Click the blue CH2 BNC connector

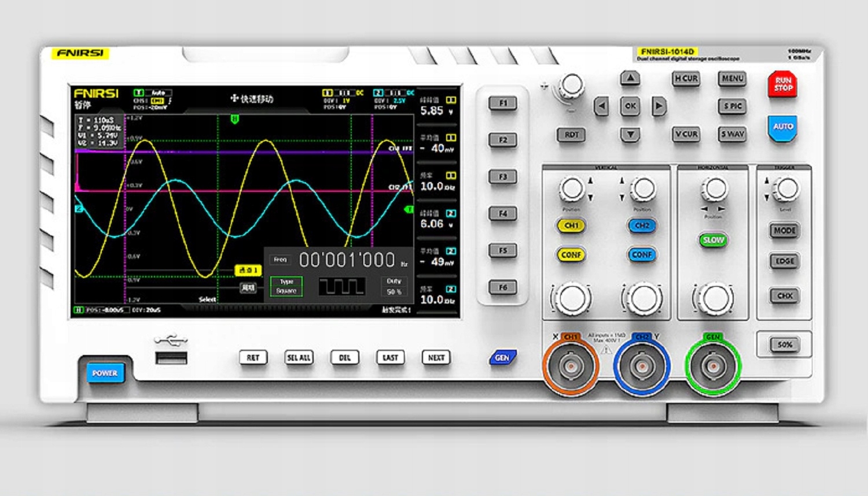click(x=642, y=366)
